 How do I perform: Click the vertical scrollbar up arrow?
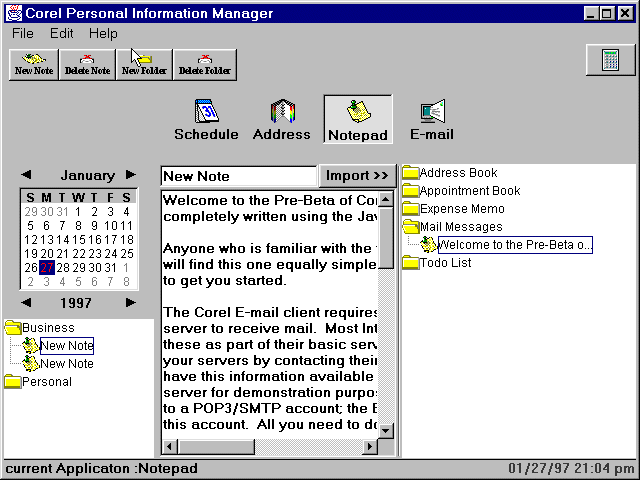(x=386, y=199)
